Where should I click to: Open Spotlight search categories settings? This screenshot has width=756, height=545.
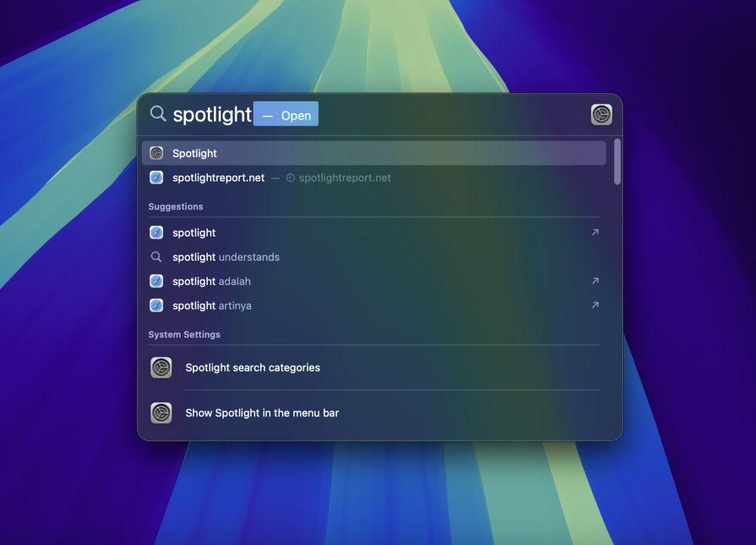pos(253,367)
